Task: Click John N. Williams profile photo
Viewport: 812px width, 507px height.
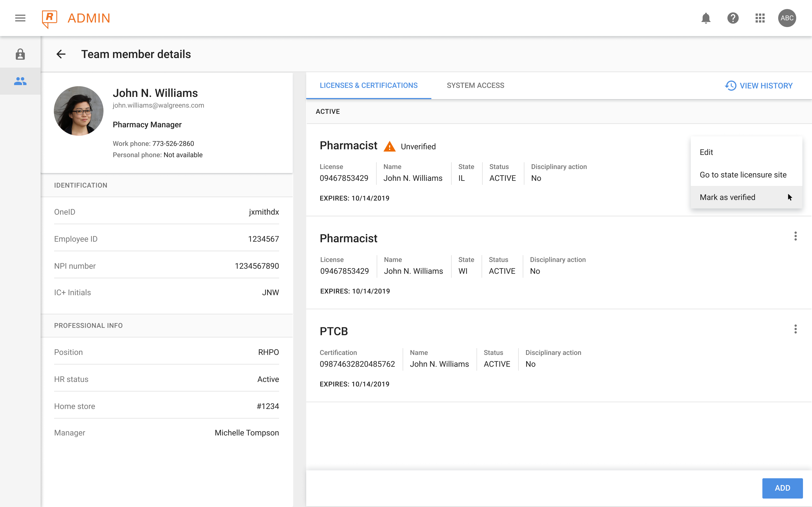Action: point(78,111)
